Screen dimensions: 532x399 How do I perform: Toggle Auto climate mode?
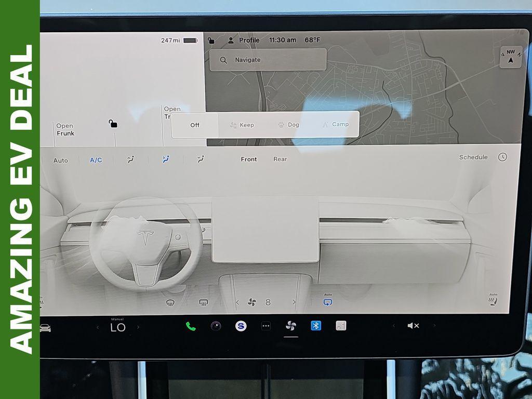click(x=61, y=161)
